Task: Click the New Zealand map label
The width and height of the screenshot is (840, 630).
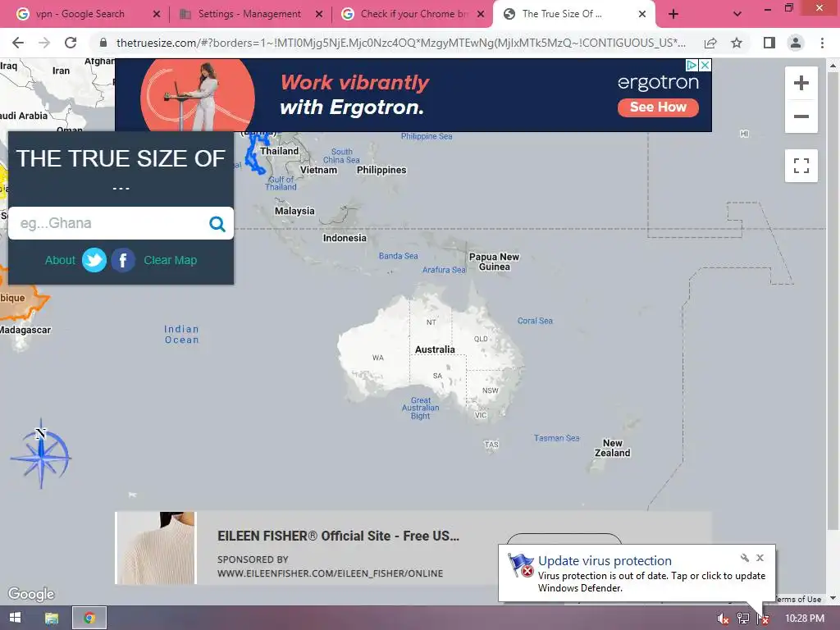Action: pyautogui.click(x=612, y=448)
